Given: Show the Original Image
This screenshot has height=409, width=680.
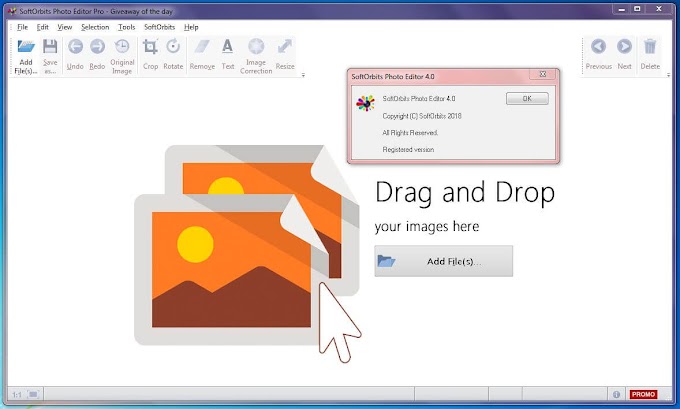Looking at the screenshot, I should pos(122,56).
